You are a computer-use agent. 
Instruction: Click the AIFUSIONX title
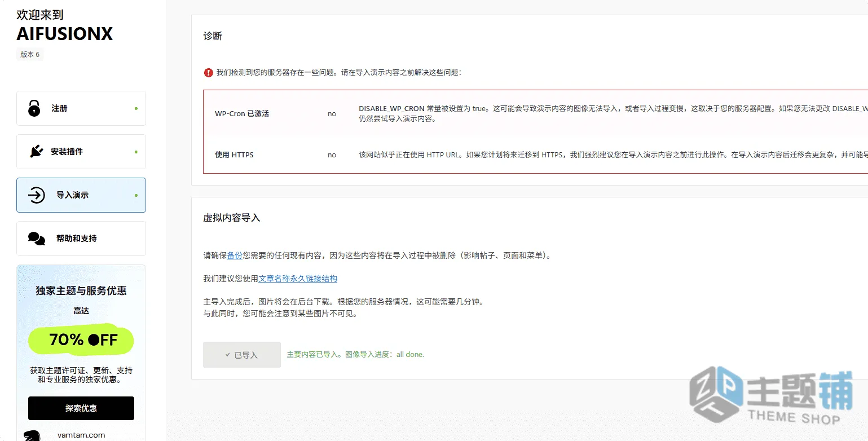pos(65,34)
